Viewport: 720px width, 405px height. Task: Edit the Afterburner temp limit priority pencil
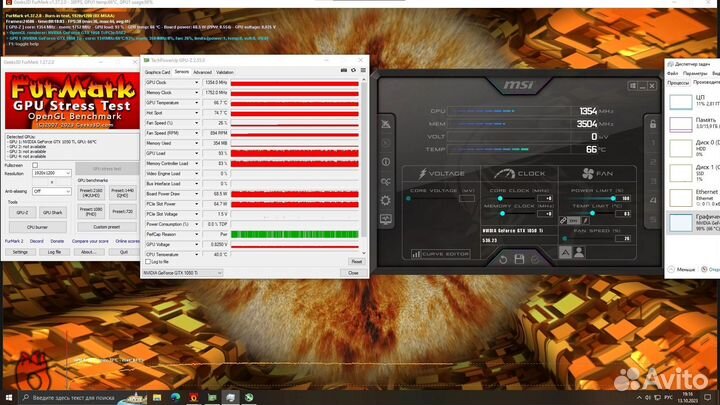tap(585, 221)
